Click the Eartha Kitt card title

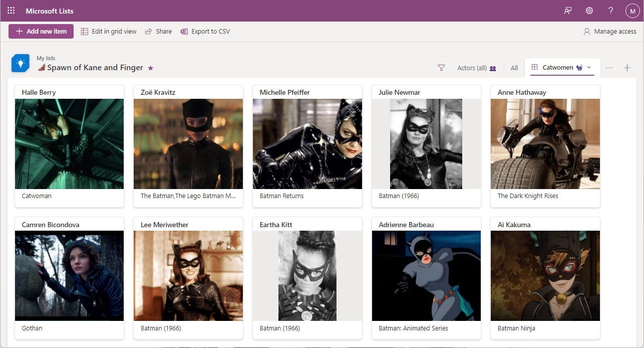click(276, 225)
